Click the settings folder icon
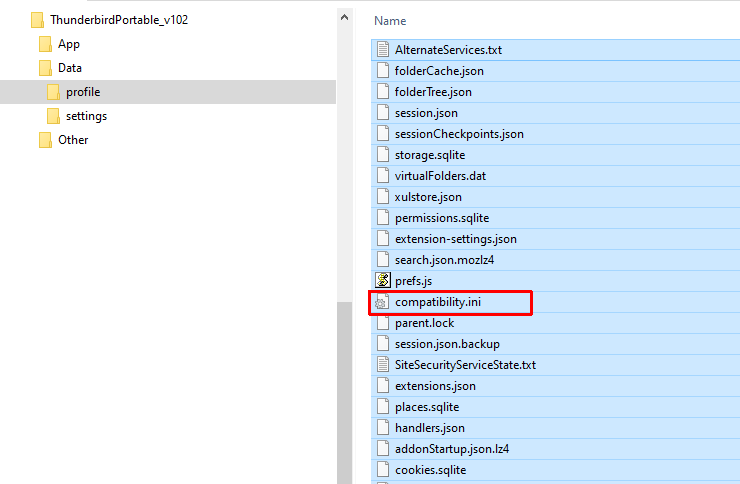Viewport: 740px width, 484px height. (x=53, y=116)
